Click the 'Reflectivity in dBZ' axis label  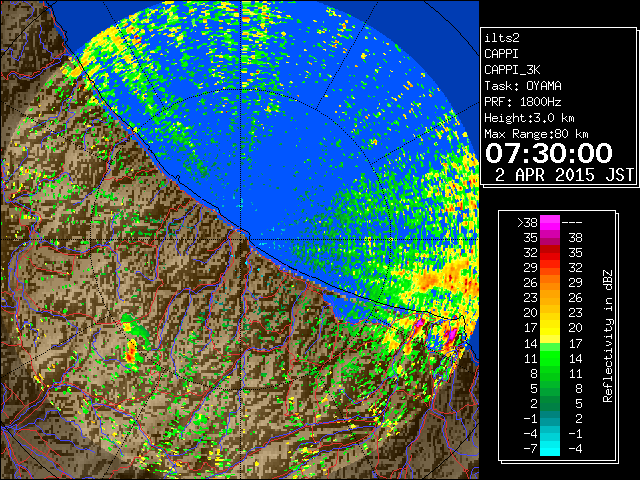tap(608, 336)
